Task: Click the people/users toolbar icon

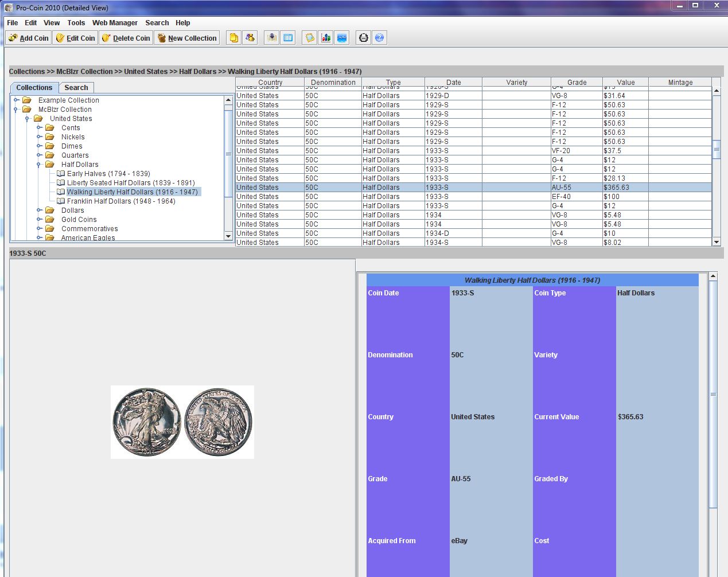Action: [x=250, y=38]
